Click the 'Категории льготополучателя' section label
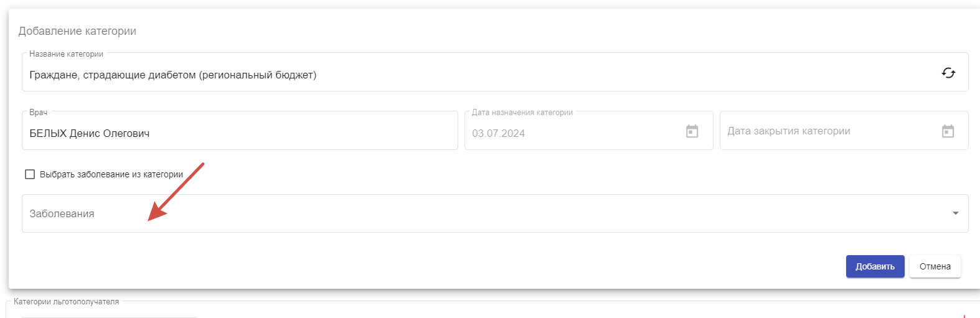This screenshot has height=318, width=980. [66, 302]
